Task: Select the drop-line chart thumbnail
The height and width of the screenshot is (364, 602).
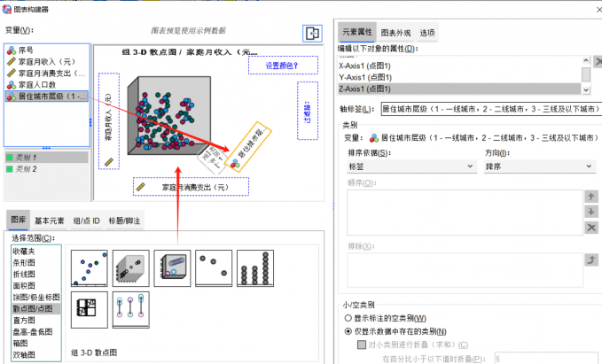Action: (x=130, y=310)
